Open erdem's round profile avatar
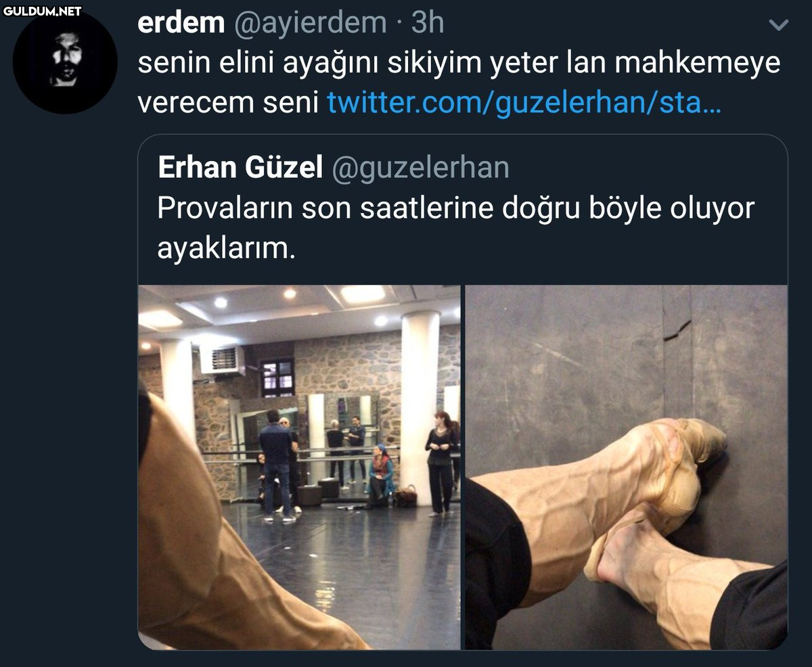Screen dimensions: 812x667 (x=65, y=62)
